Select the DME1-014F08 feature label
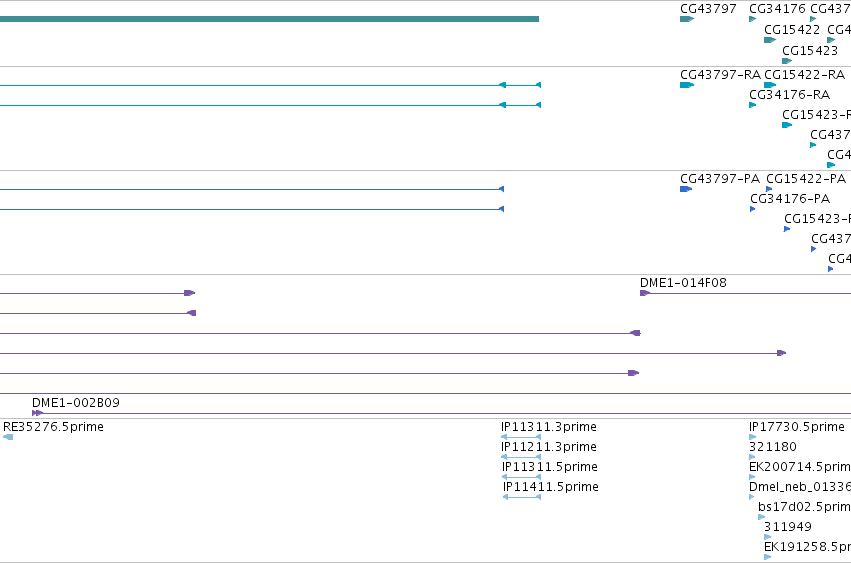This screenshot has height=563, width=851. tap(683, 283)
